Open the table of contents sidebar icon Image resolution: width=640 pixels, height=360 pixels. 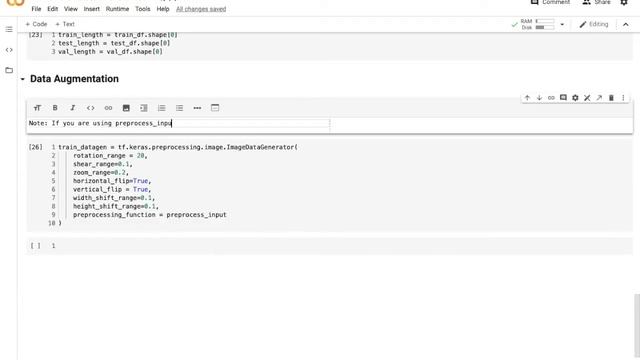pos(9,29)
